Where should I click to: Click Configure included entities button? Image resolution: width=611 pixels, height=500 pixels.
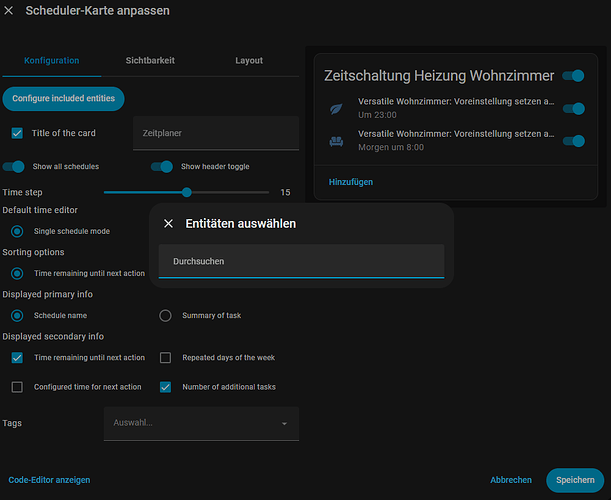tap(64, 98)
